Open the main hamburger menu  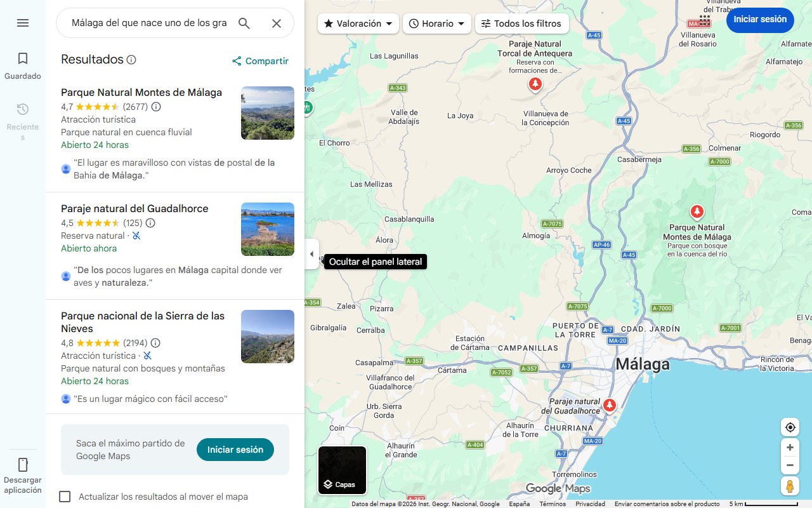23,23
